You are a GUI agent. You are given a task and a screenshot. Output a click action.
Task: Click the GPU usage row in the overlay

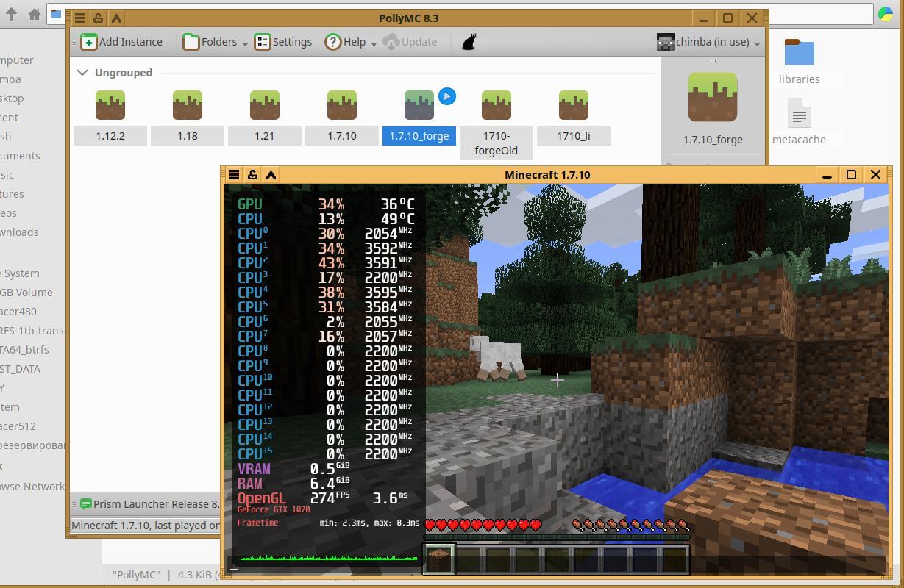tap(327, 204)
